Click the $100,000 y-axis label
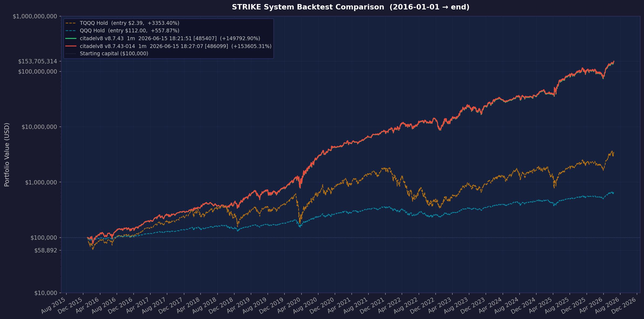Viewport: 644px width, 319px height. point(44,238)
